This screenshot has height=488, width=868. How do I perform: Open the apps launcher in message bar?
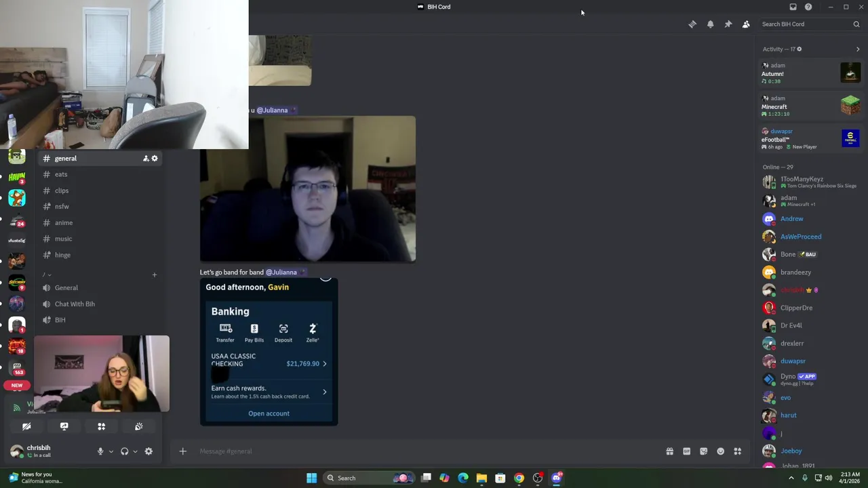click(737, 451)
